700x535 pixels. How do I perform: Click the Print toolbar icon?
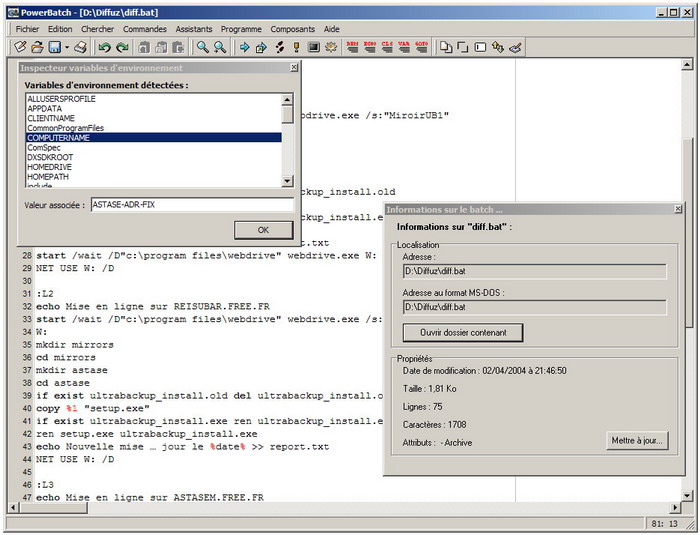pyautogui.click(x=80, y=47)
